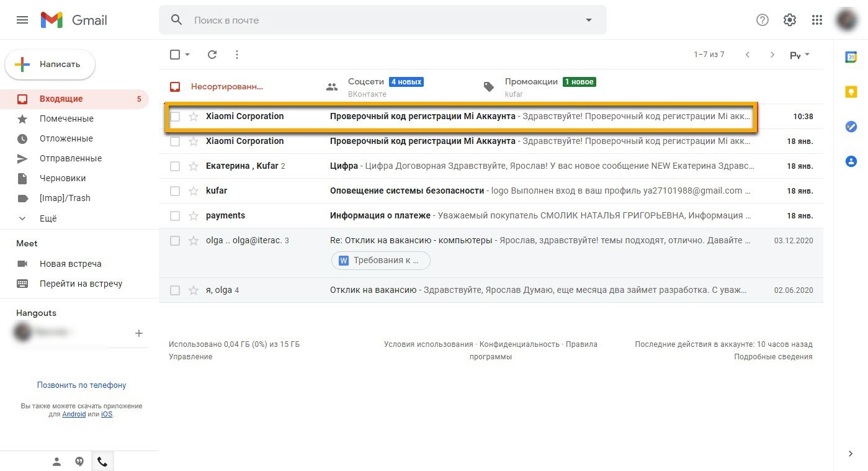Open Gmail settings gear
Screen dimensions: 868x471
tap(789, 20)
